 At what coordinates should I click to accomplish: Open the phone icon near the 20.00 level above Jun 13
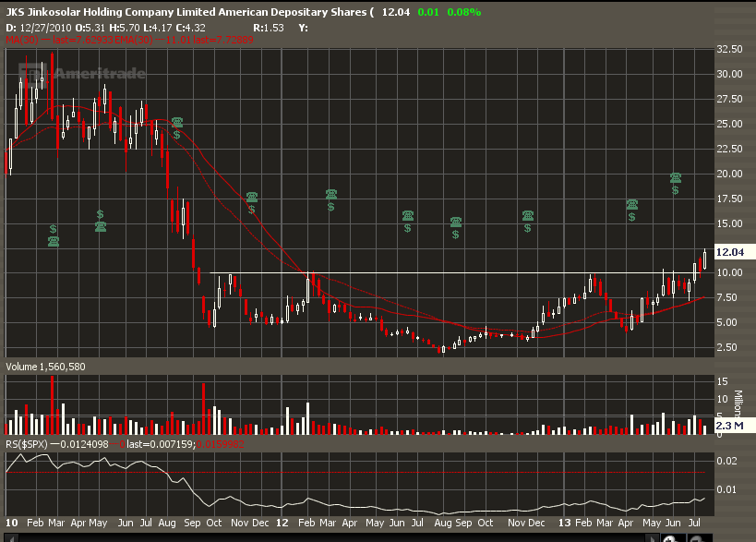coord(676,177)
